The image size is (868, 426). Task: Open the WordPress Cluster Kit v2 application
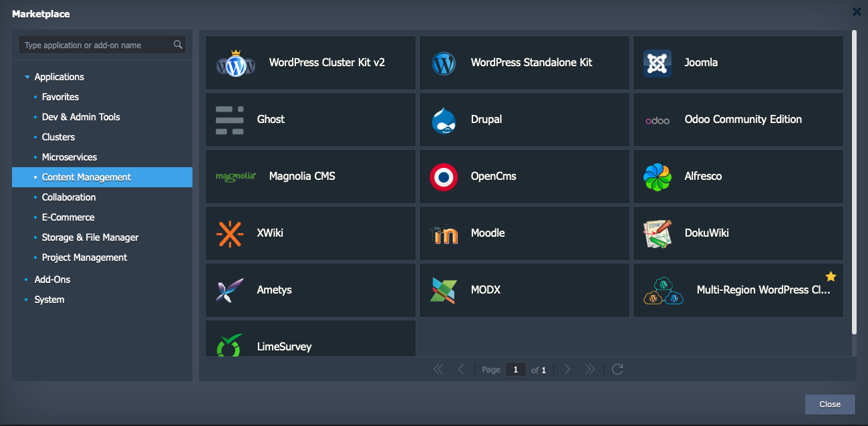pyautogui.click(x=311, y=63)
